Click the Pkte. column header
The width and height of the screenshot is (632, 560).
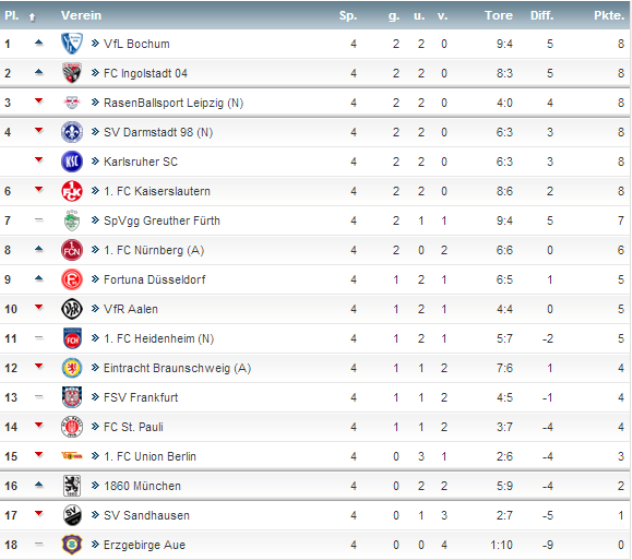pos(608,16)
